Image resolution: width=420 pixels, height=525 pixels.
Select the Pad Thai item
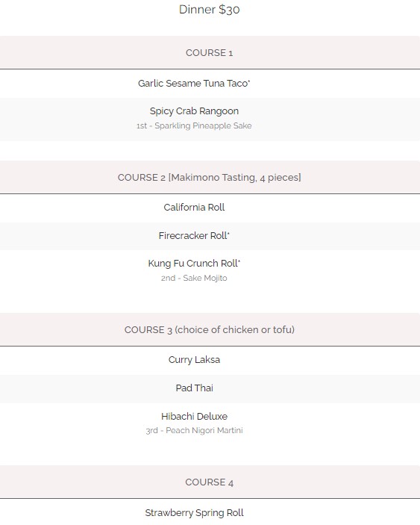(194, 388)
